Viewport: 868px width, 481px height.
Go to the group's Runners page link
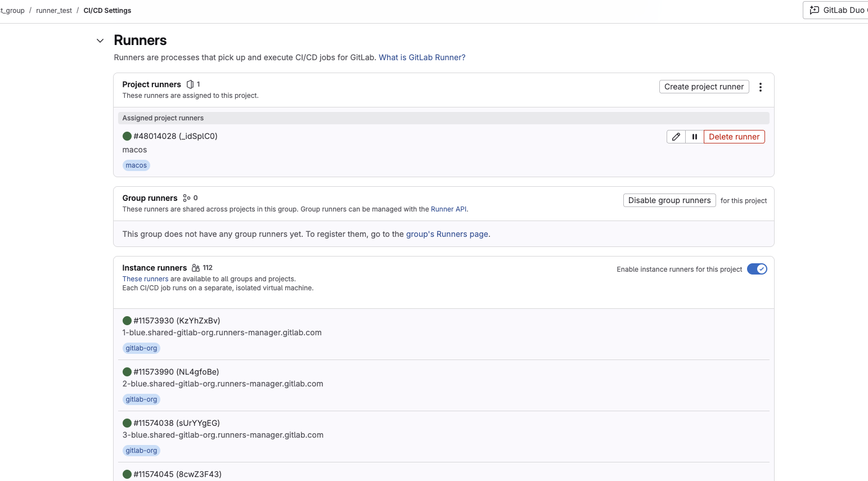point(447,234)
